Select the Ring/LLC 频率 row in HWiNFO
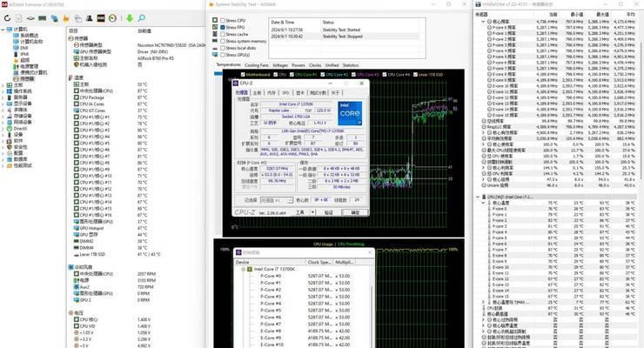 click(556, 127)
